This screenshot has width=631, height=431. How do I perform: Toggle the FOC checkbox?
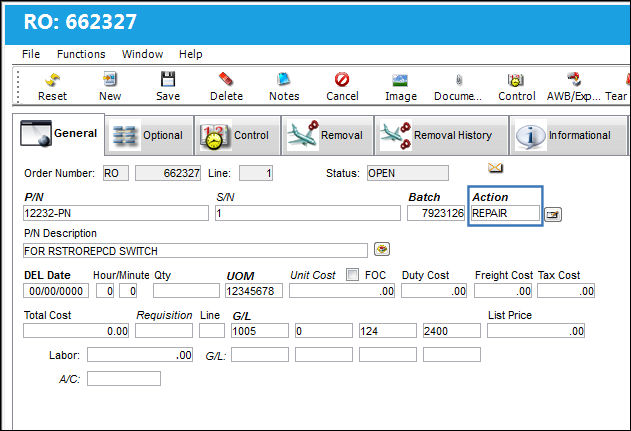(x=353, y=275)
